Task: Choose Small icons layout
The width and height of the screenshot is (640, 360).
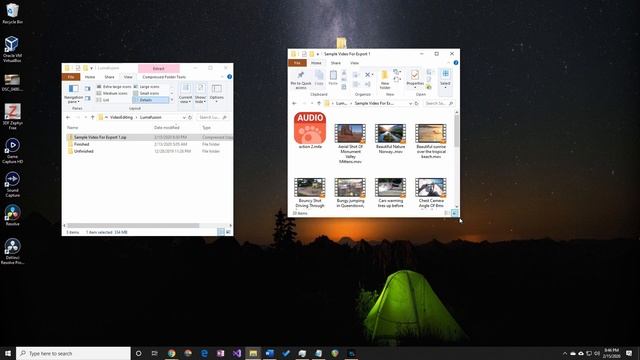Action: click(147, 93)
